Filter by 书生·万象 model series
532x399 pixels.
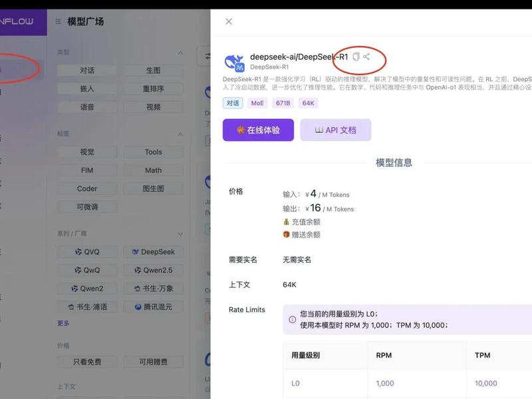pyautogui.click(x=154, y=289)
